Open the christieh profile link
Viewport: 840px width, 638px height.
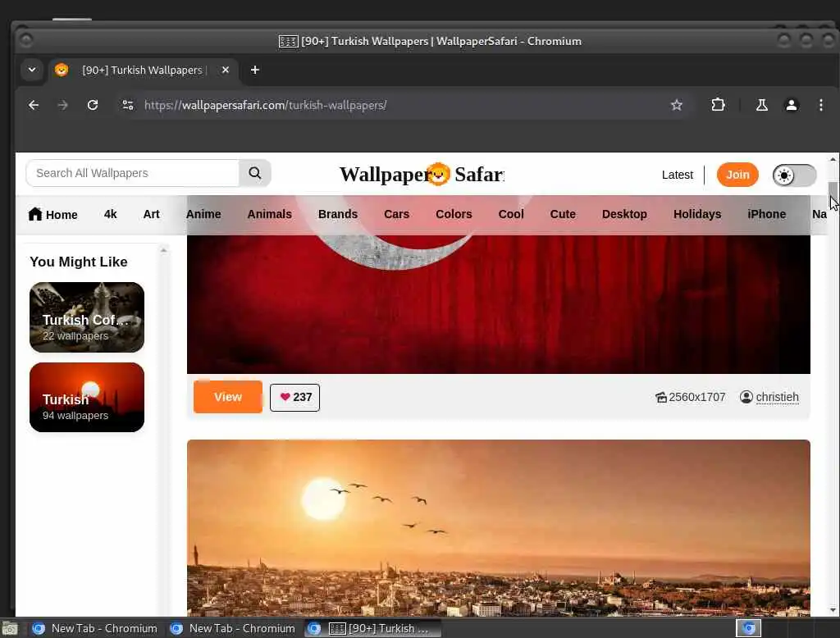click(x=778, y=397)
